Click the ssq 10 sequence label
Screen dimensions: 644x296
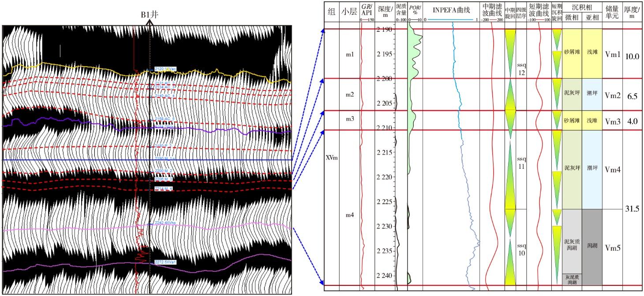click(521, 249)
